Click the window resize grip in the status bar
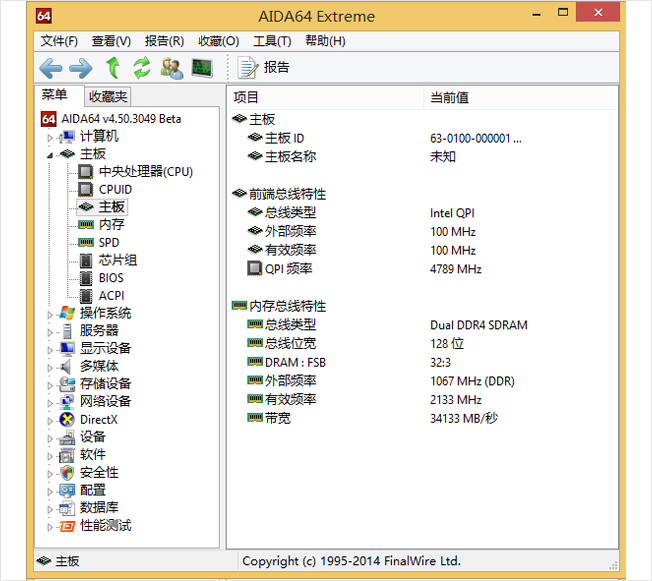Viewport: 652px width, 581px height. [x=613, y=565]
